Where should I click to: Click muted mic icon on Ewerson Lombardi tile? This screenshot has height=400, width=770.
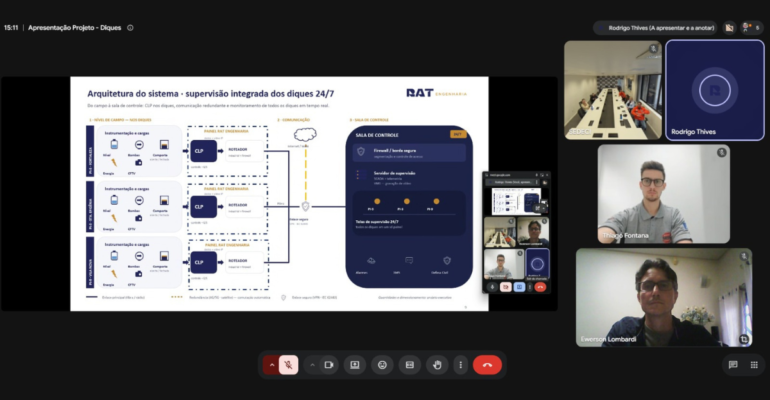743,256
